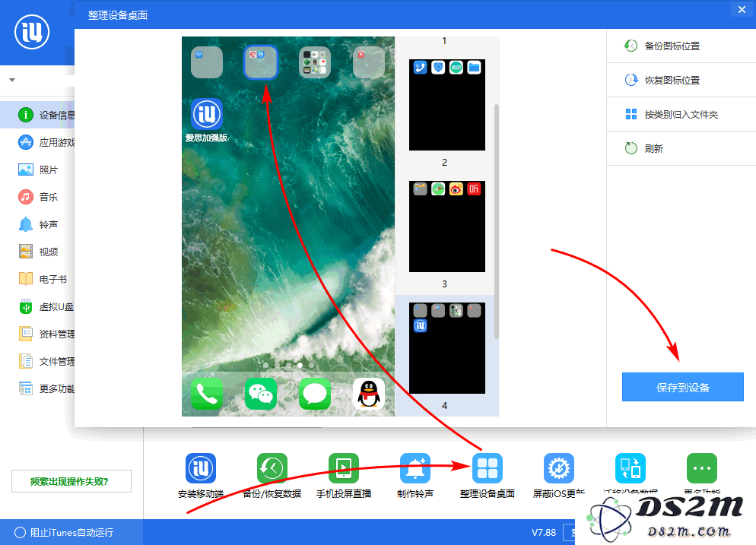756x545 pixels.
Task: Open the 文件管理 sidebar entry
Action: point(37,361)
